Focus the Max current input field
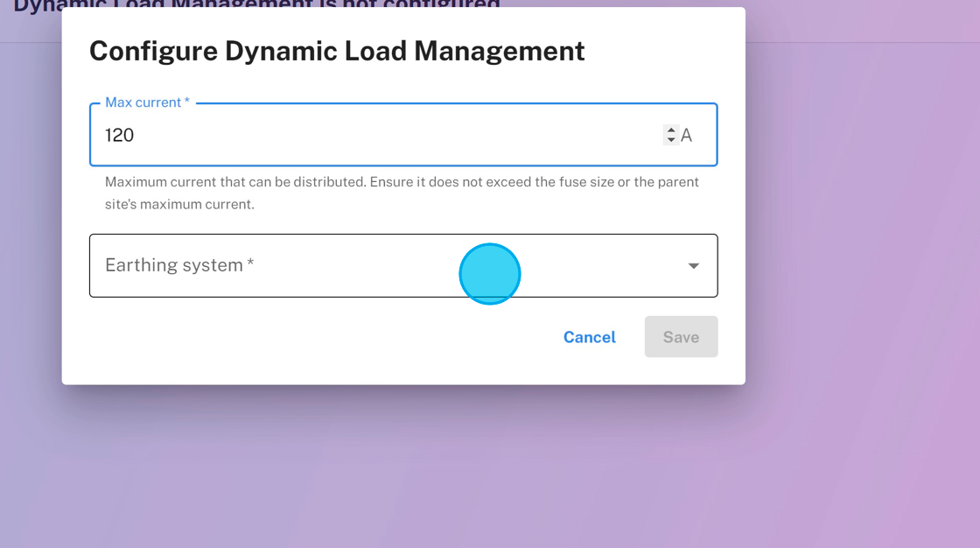 click(394, 135)
